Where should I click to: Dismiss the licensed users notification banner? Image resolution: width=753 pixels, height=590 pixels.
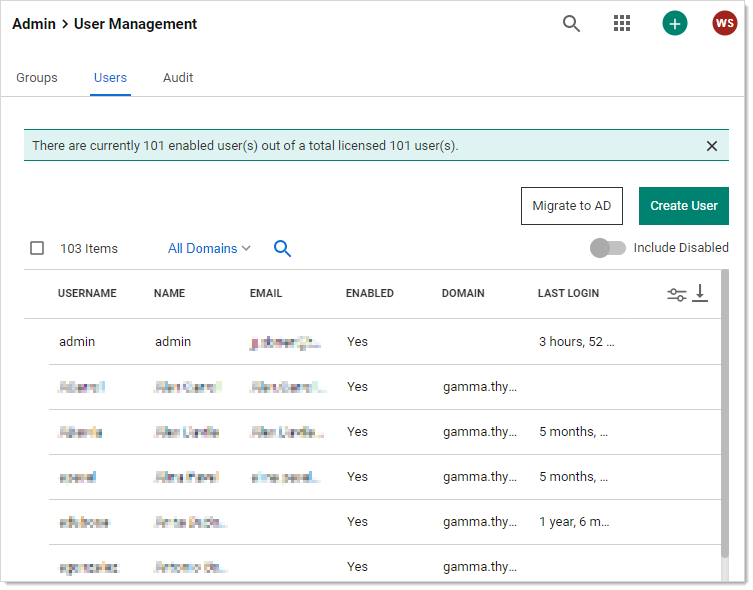point(712,146)
